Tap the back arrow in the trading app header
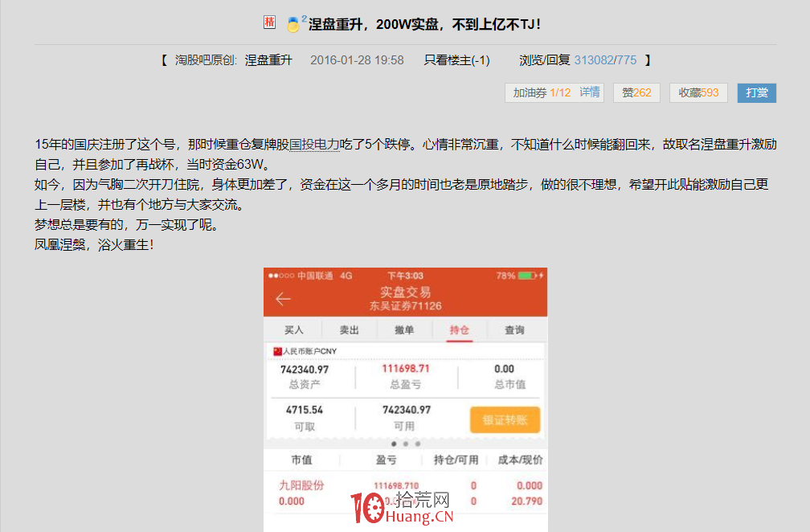This screenshot has height=532, width=810. pyautogui.click(x=283, y=298)
